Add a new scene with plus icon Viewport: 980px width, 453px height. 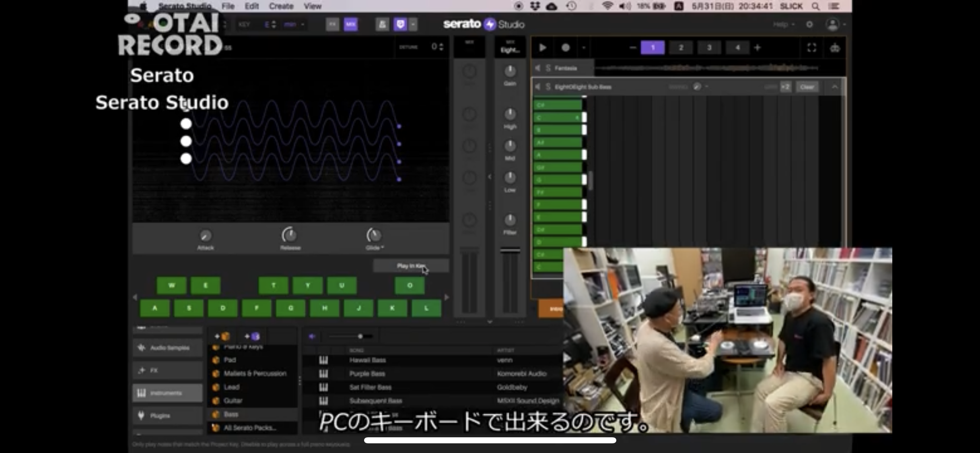tap(758, 48)
